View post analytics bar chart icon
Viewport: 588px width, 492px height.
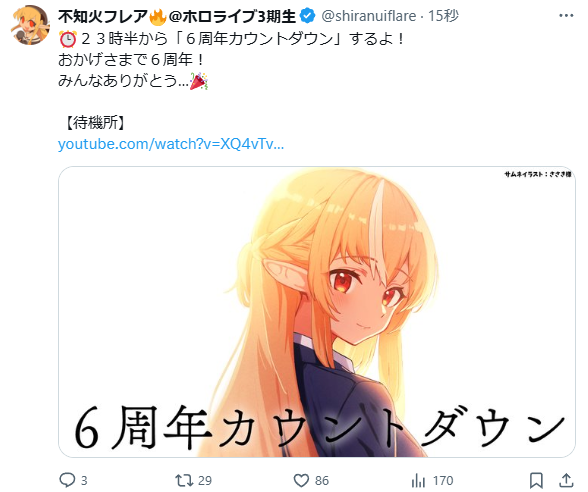418,480
